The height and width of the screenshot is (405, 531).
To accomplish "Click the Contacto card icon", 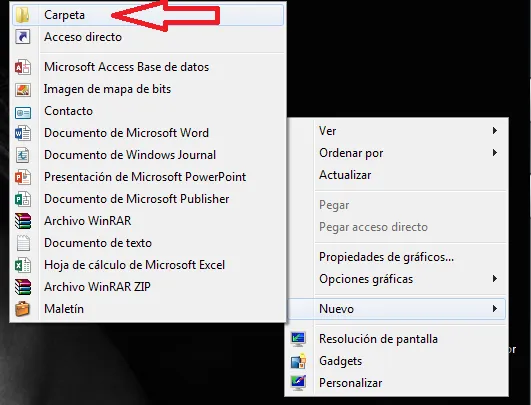I will [23, 112].
